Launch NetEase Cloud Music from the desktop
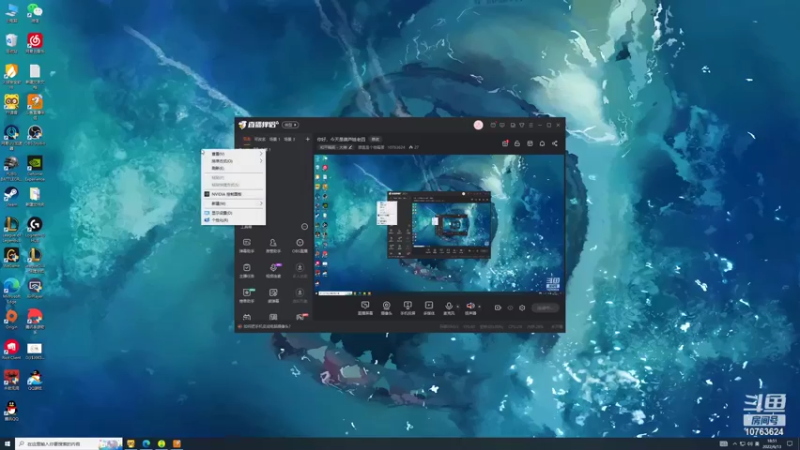 35,41
